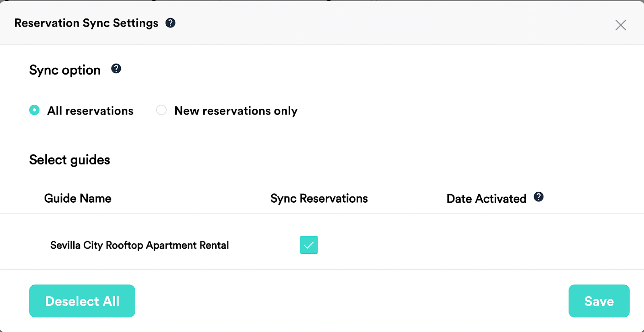Click the Sync option section heading
This screenshot has width=644, height=332.
[65, 70]
